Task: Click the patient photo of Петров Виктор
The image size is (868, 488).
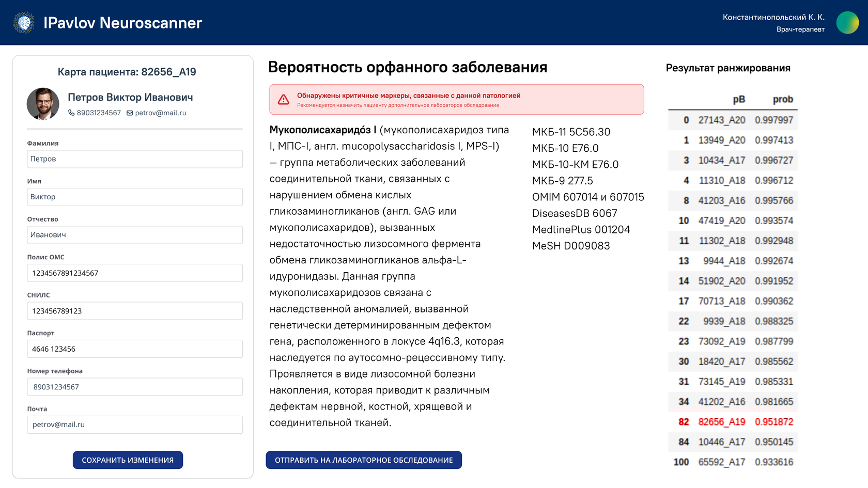Action: [x=43, y=104]
